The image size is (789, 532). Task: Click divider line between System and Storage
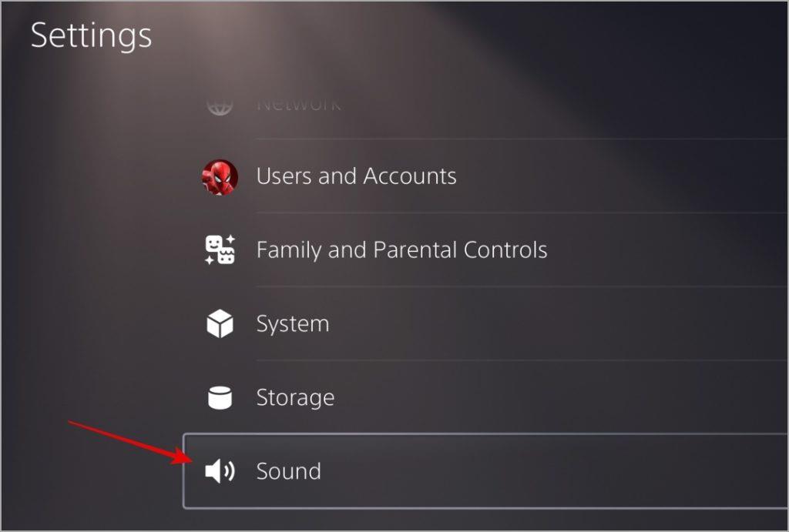tap(522, 360)
